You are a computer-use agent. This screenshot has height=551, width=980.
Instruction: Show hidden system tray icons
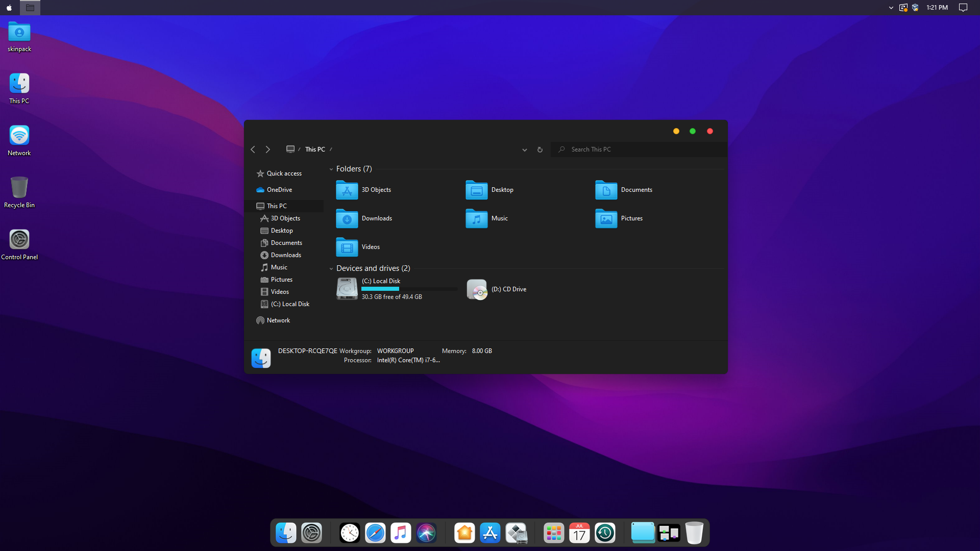click(x=891, y=8)
